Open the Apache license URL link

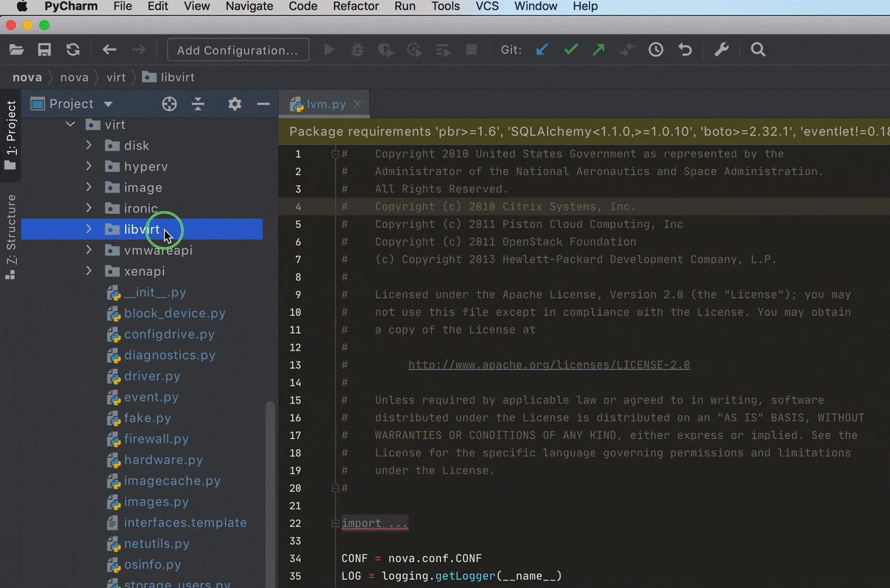(549, 365)
